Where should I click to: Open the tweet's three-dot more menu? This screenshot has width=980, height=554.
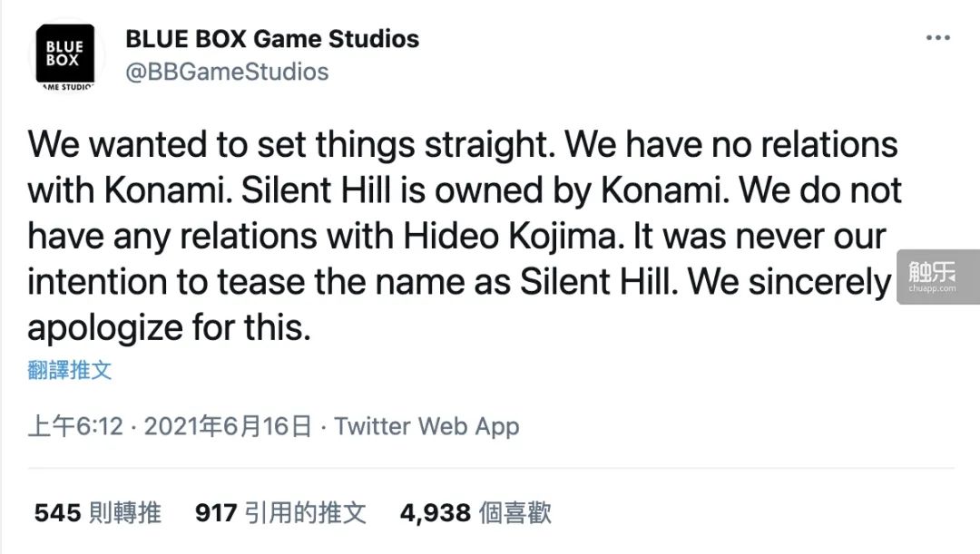click(x=937, y=38)
